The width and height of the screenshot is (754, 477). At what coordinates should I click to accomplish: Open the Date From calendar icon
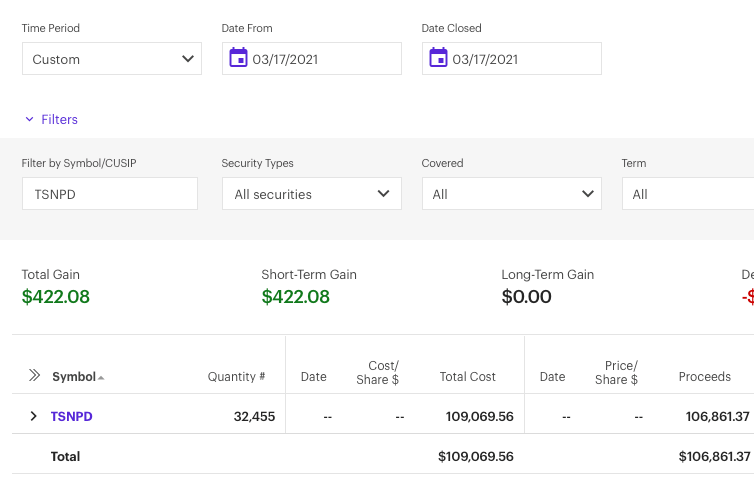[x=238, y=58]
